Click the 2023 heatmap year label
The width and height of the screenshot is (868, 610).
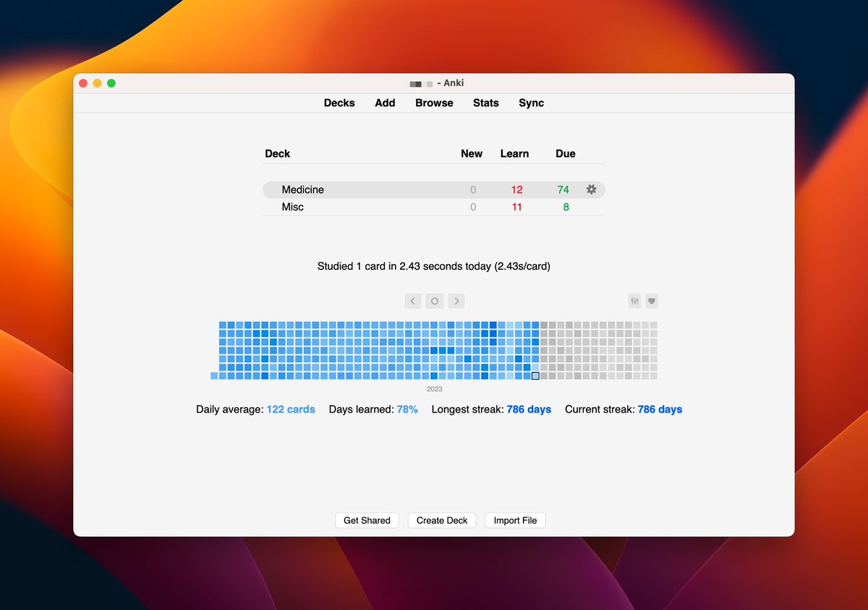[434, 389]
